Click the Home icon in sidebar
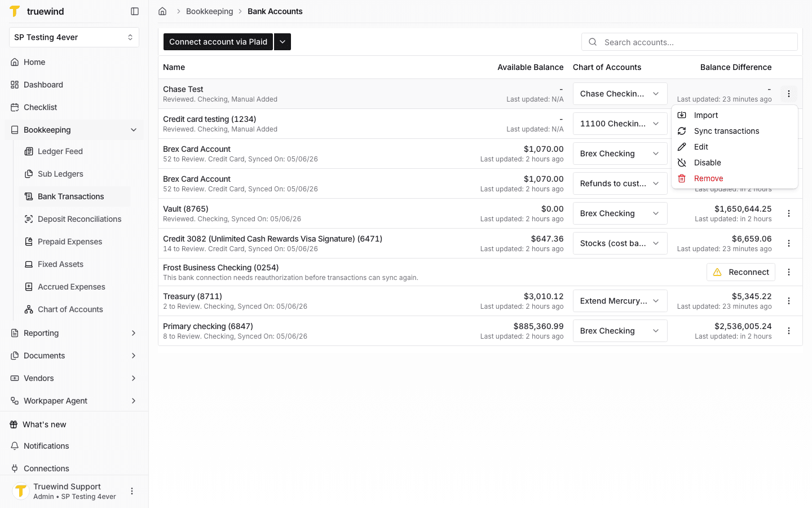This screenshot has width=812, height=508. 15,62
